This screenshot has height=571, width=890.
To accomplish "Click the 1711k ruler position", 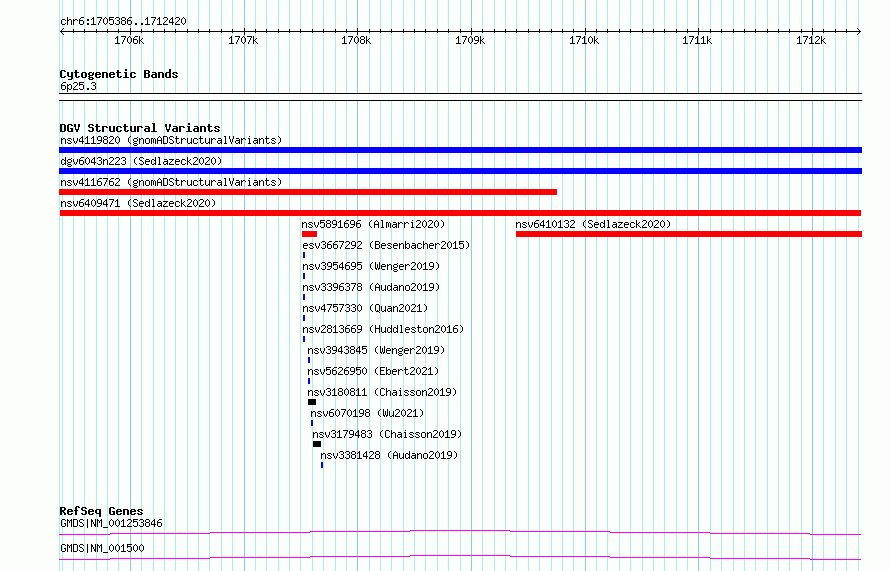I will click(697, 40).
